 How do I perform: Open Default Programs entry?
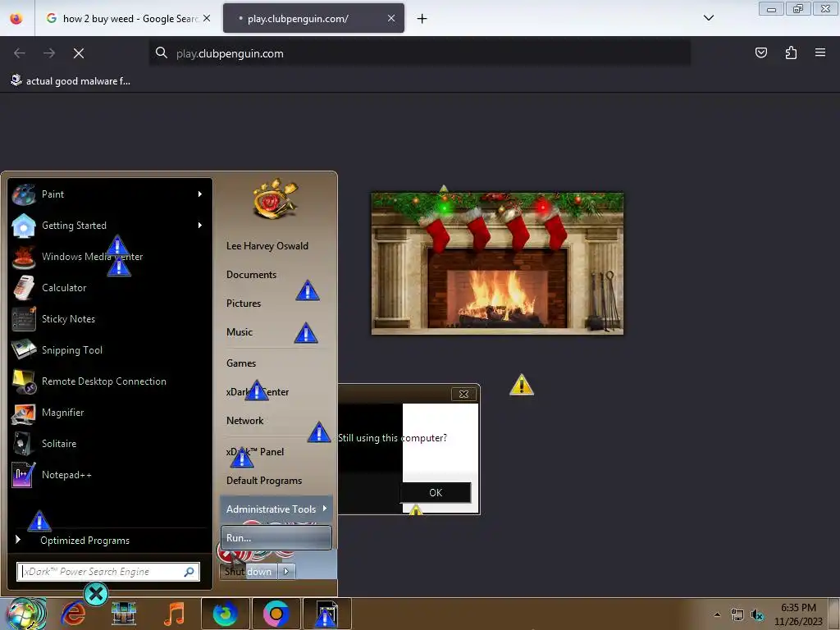pyautogui.click(x=264, y=481)
